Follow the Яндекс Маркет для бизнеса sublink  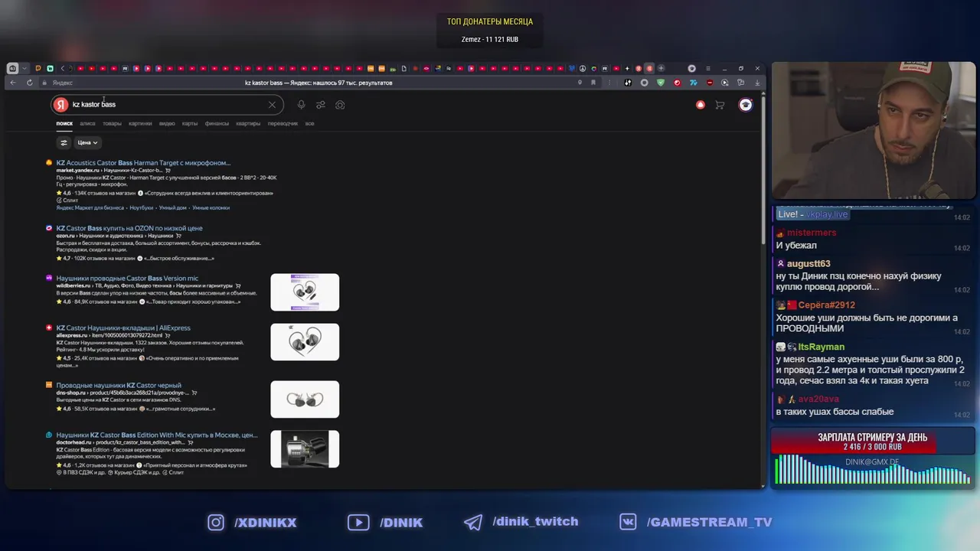(x=90, y=207)
